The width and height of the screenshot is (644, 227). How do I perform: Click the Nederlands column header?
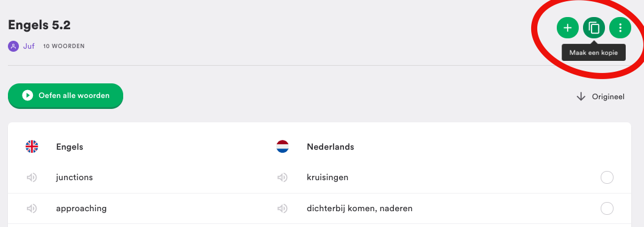[x=330, y=147]
